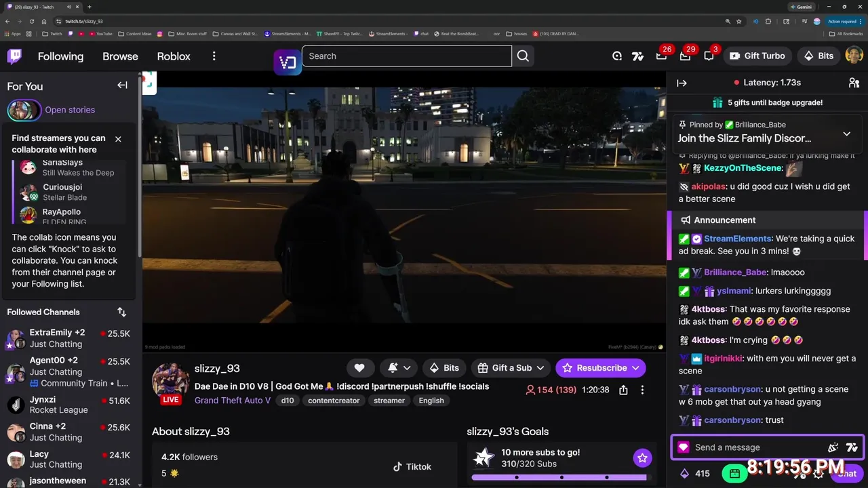Collapse the For You sidebar
This screenshot has height=488, width=868.
pos(122,85)
